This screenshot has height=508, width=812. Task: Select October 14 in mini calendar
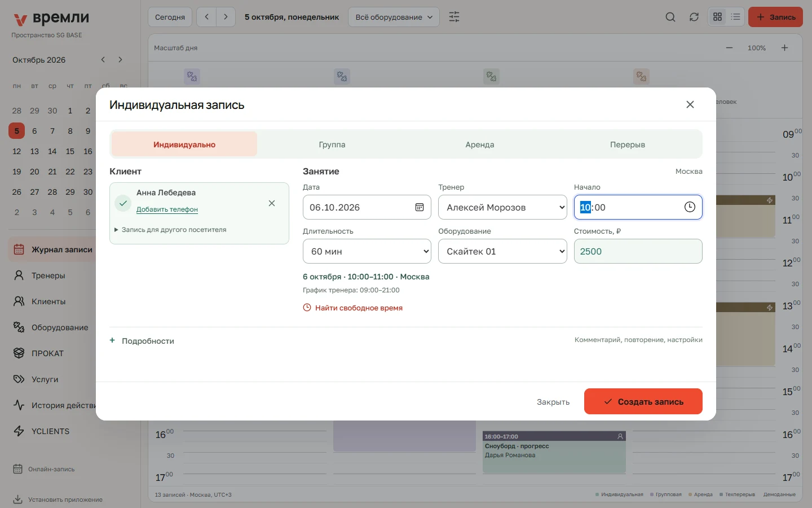coord(52,151)
